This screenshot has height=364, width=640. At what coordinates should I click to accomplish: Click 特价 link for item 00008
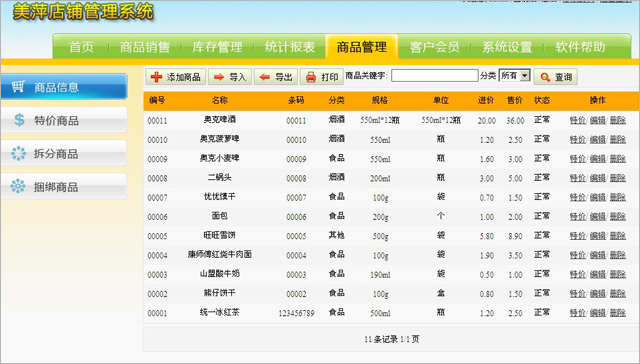click(578, 178)
